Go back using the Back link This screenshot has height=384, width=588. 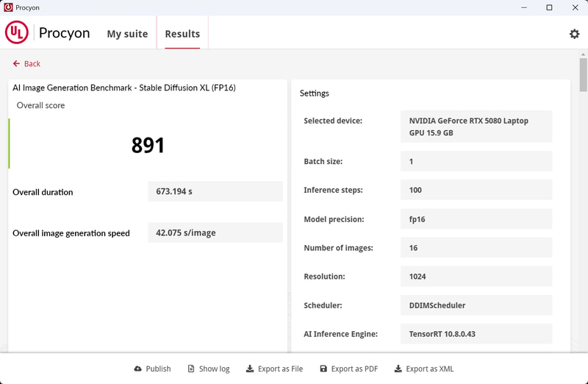26,63
